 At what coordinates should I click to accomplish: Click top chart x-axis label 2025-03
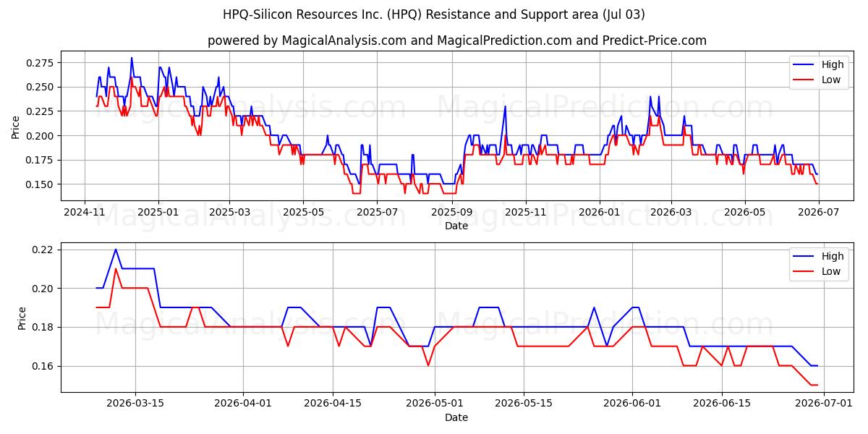tap(229, 212)
